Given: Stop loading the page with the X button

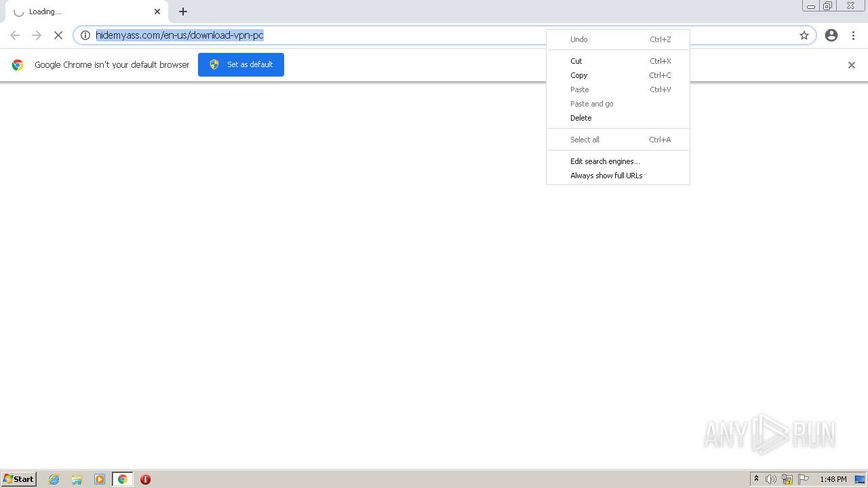Looking at the screenshot, I should point(58,35).
